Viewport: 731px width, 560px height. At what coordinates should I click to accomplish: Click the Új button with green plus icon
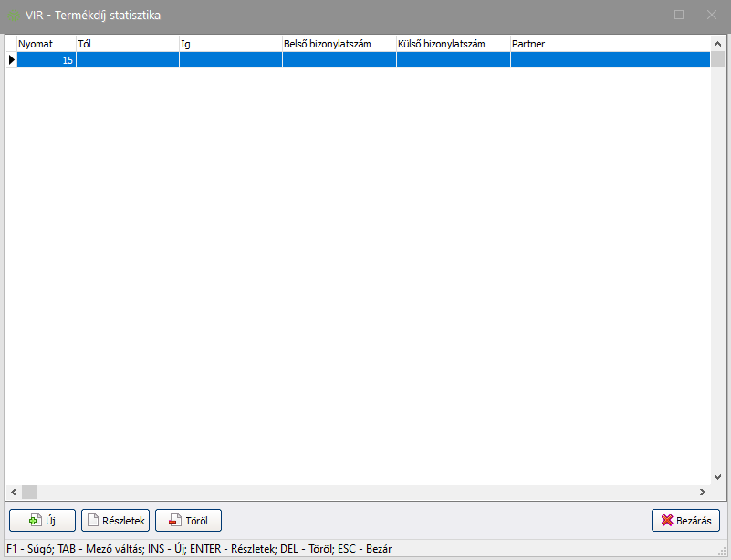(42, 520)
